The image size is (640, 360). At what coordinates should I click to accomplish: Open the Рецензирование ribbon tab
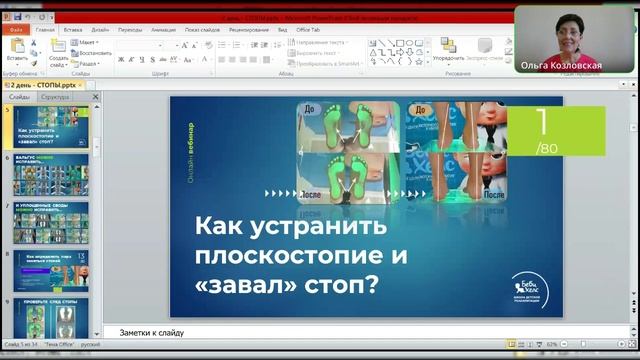pos(249,30)
